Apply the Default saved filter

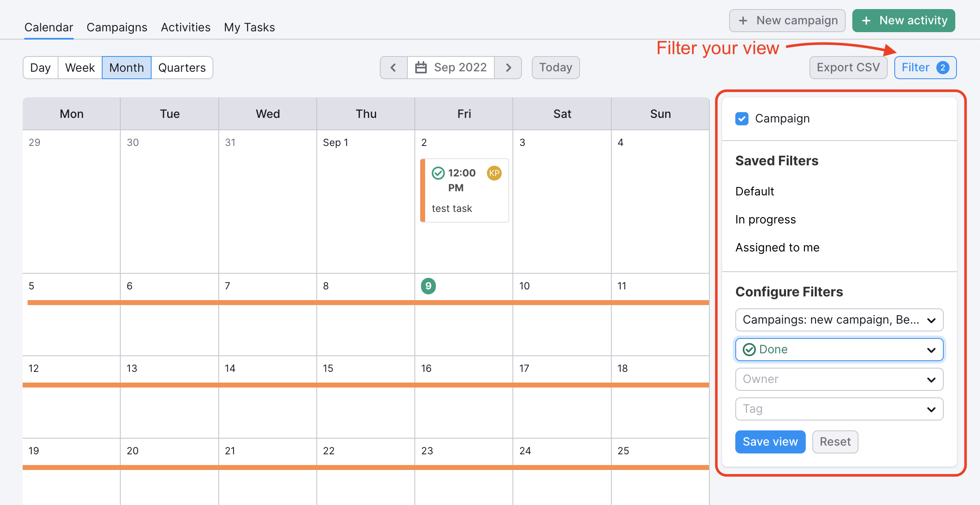(755, 191)
